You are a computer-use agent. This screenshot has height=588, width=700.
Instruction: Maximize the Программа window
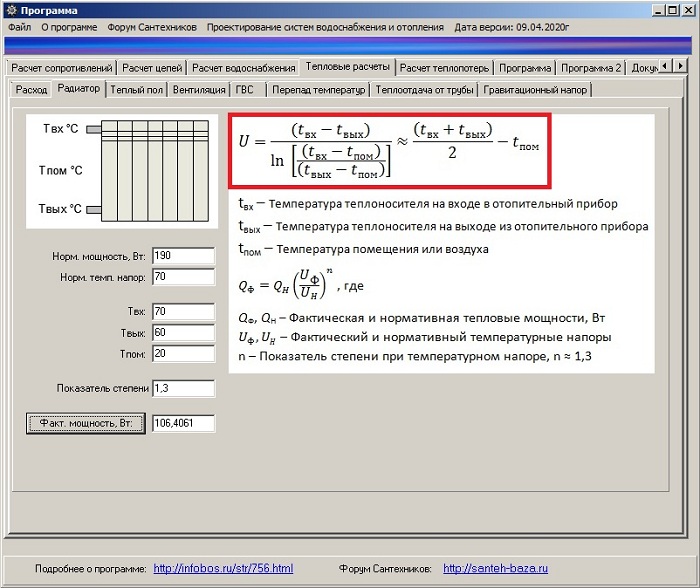[672, 10]
